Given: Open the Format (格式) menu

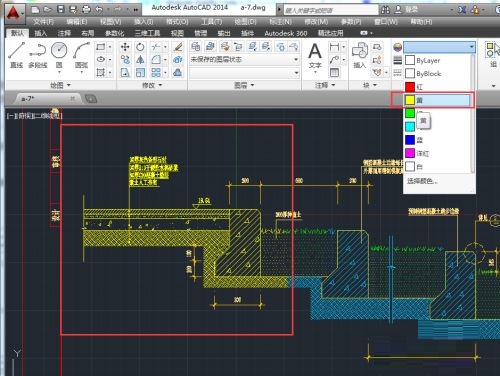Looking at the screenshot, I should 177,22.
